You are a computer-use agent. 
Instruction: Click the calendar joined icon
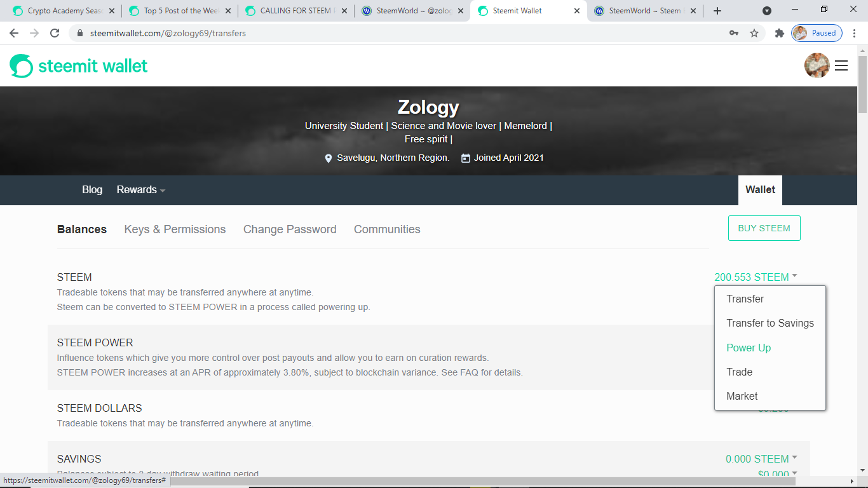(x=466, y=158)
